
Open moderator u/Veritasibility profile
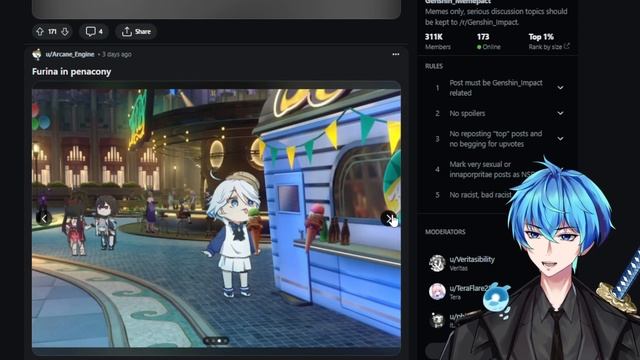pos(472,259)
